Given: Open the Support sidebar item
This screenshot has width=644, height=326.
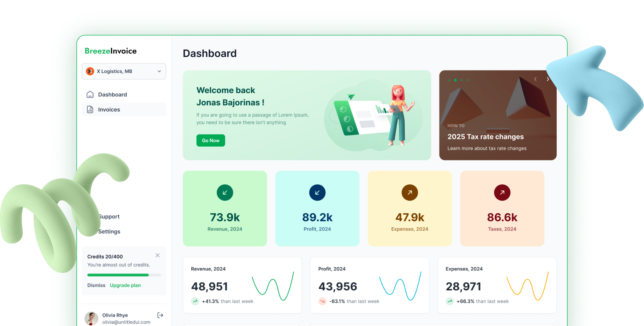Looking at the screenshot, I should 109,217.
